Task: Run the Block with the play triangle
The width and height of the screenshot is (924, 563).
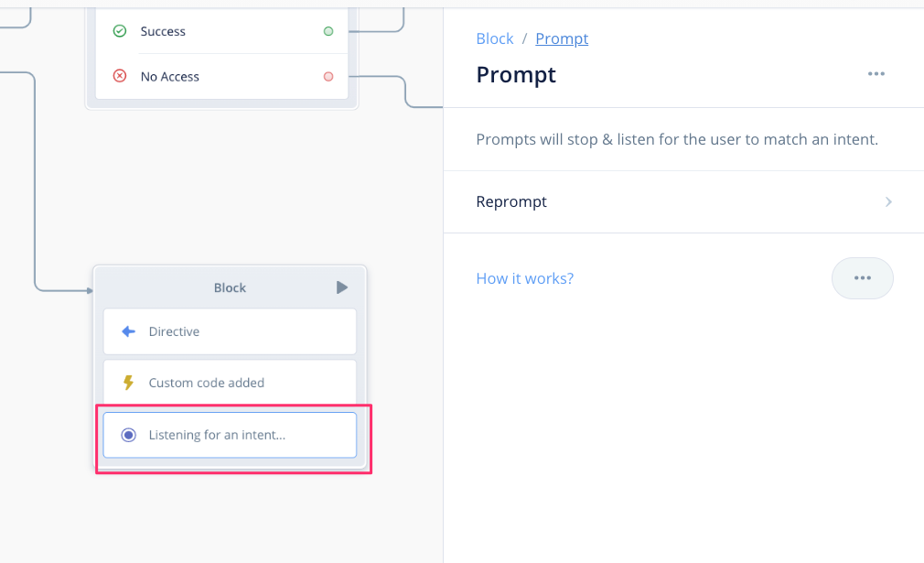Action: (342, 287)
